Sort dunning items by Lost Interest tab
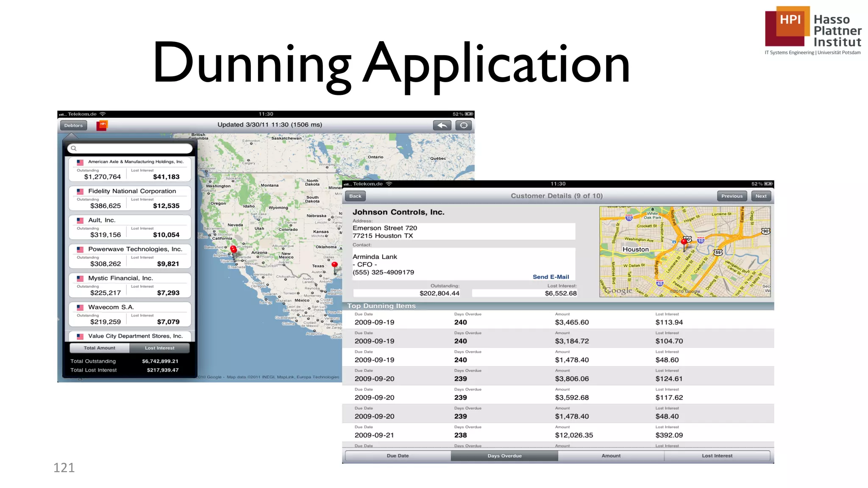The width and height of the screenshot is (868, 488). (x=717, y=456)
